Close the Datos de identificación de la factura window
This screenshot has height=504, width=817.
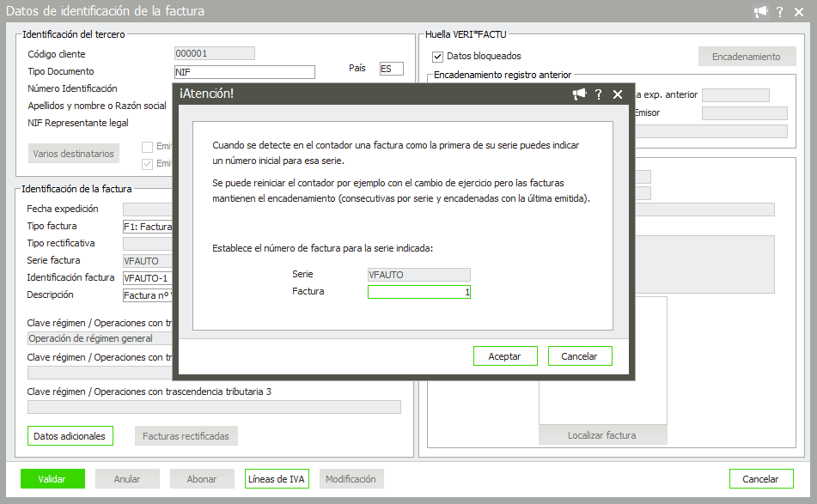801,11
